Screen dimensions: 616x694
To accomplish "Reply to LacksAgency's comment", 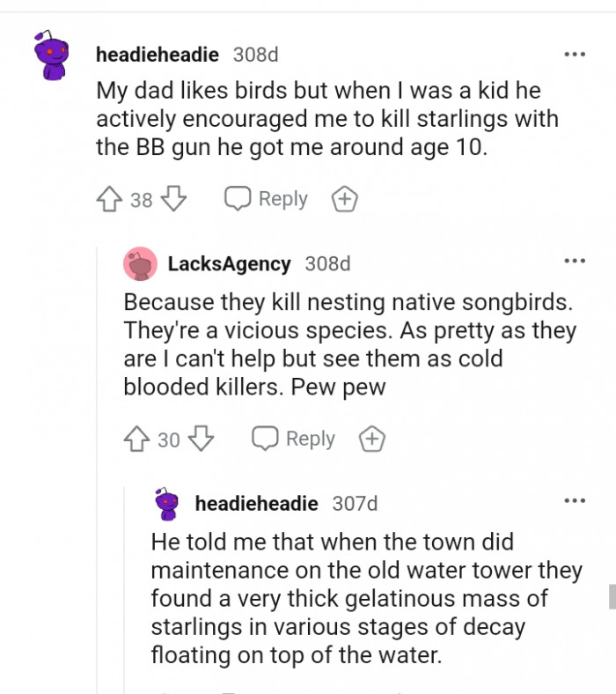I will (x=294, y=439).
